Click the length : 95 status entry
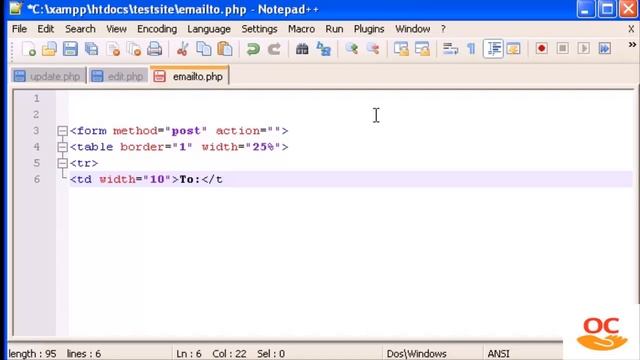Screen dimensions: 640x360 pyautogui.click(x=32, y=353)
